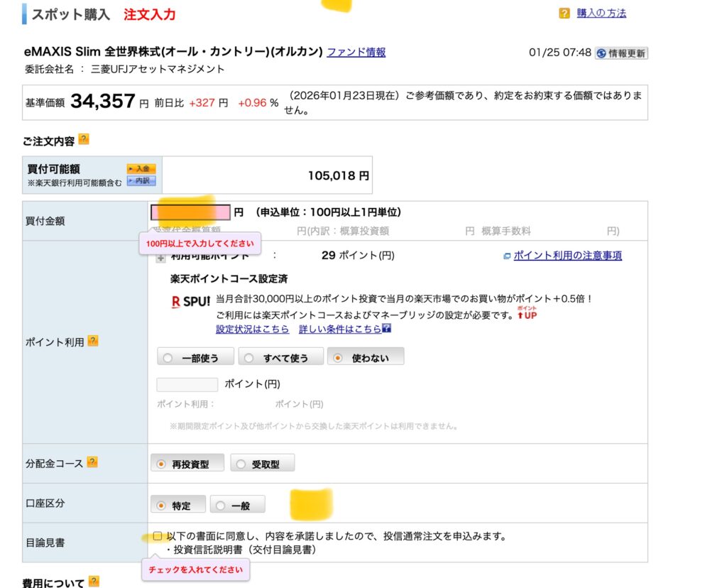Click the 内訳 breakdown icon button
This screenshot has width=727, height=588.
tap(141, 181)
